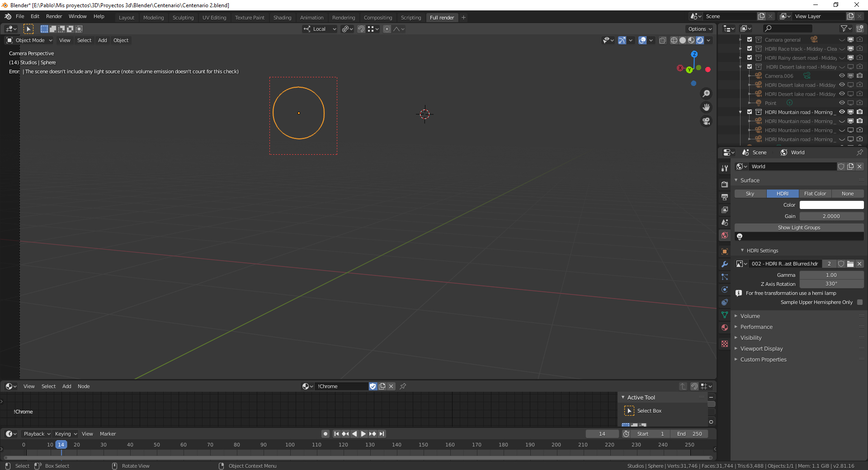The image size is (868, 470).
Task: Select the Flat Color surface option
Action: (x=815, y=194)
